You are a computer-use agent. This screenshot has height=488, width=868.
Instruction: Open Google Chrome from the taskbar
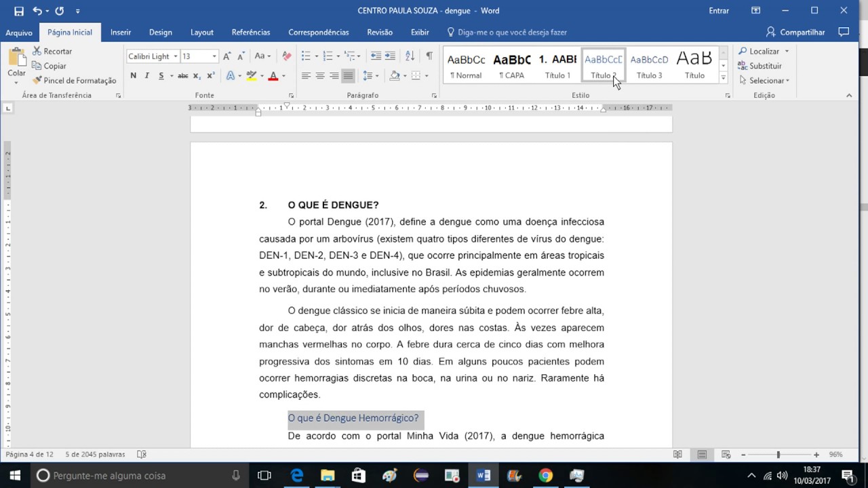[546, 475]
